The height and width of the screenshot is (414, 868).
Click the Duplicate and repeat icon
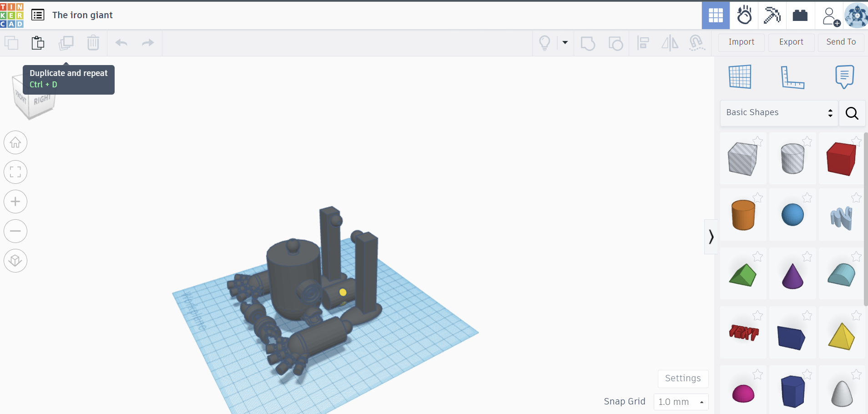click(x=66, y=43)
